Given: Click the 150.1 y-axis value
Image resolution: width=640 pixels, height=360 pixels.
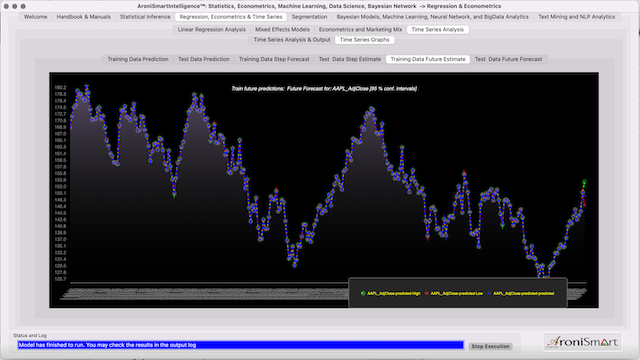Looking at the screenshot, I should click(60, 193).
